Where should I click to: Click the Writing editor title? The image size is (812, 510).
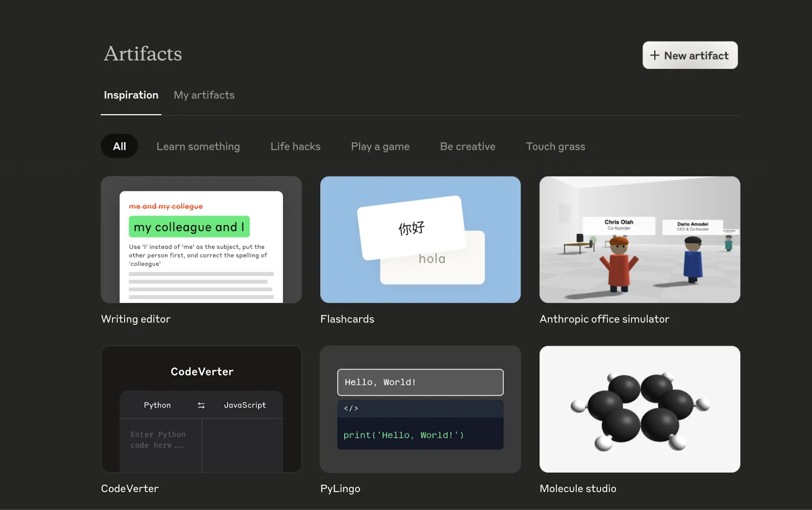(136, 320)
